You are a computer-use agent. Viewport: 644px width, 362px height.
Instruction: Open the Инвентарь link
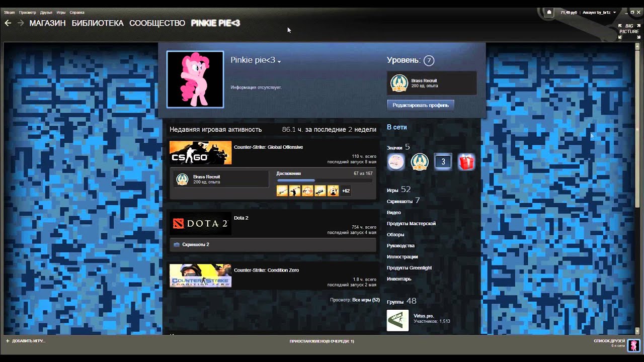coord(399,279)
